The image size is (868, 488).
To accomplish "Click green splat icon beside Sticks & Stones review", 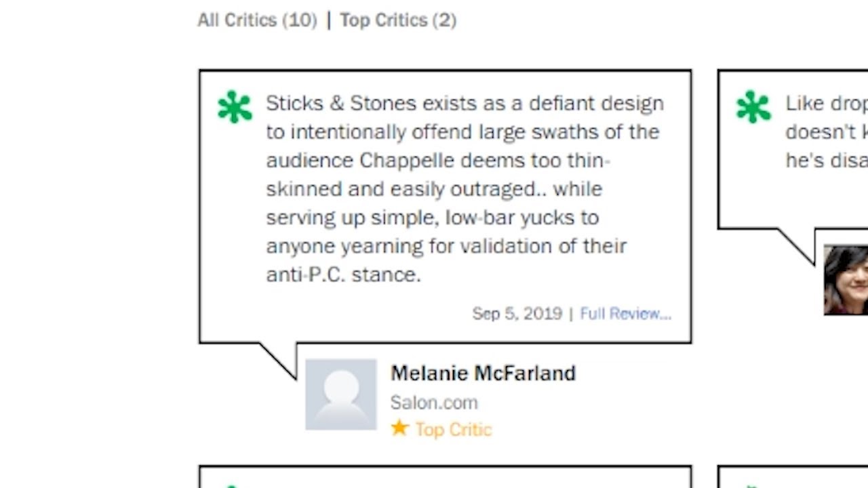I will pos(235,107).
